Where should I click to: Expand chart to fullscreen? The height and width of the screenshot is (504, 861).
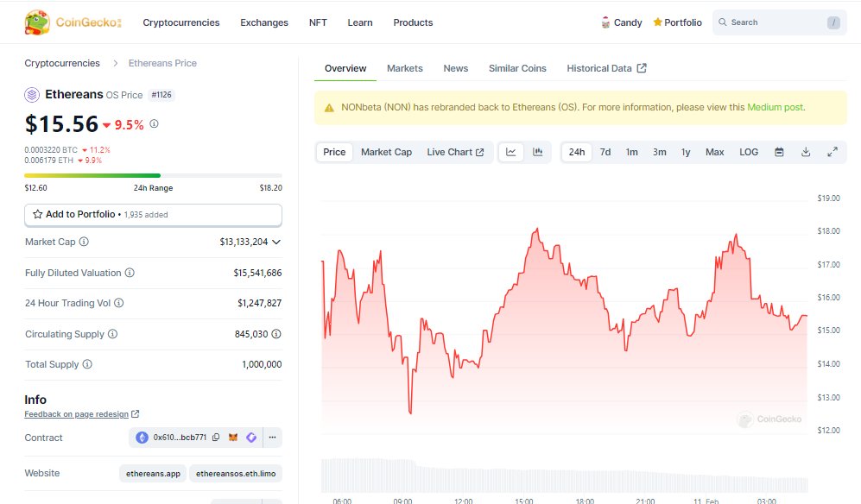click(x=833, y=152)
